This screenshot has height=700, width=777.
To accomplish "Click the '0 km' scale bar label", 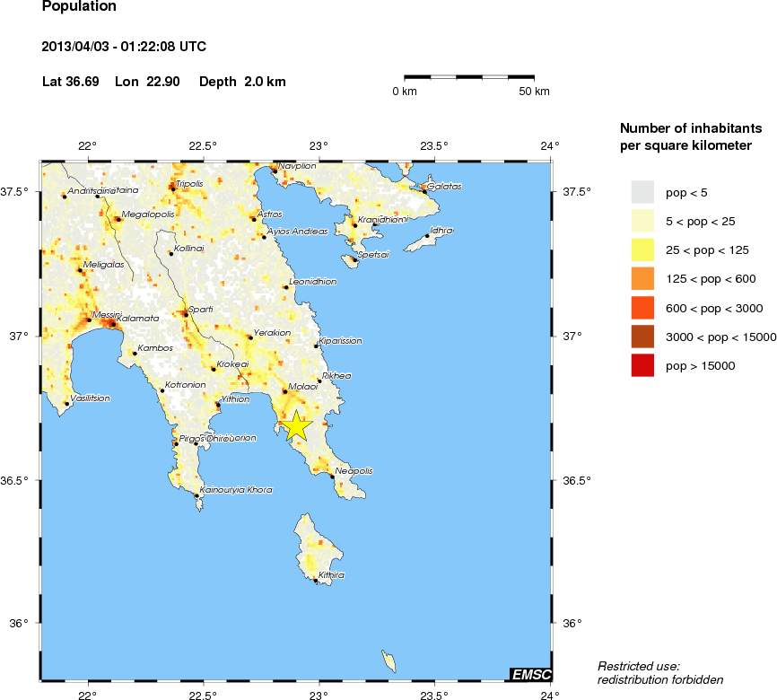I will click(405, 92).
